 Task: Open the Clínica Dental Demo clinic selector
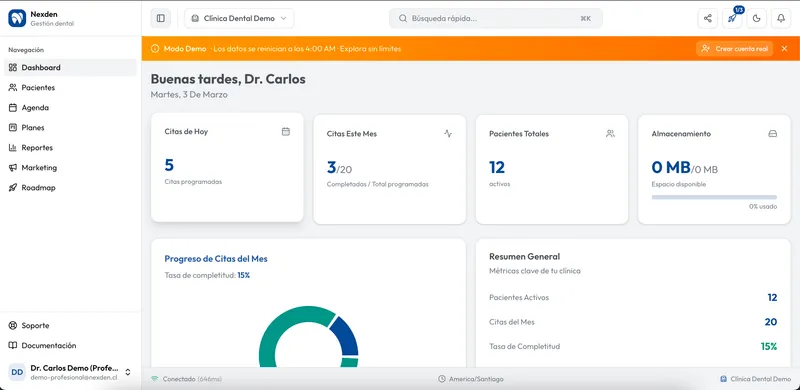(x=239, y=18)
